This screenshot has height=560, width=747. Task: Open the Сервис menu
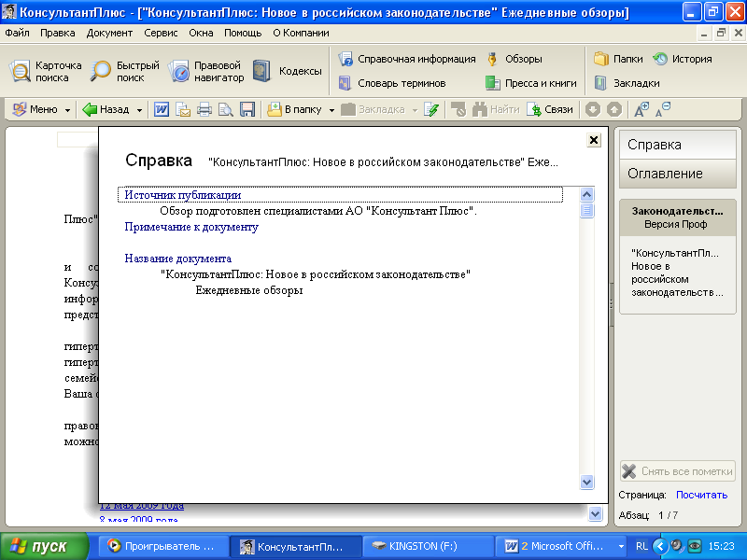161,33
